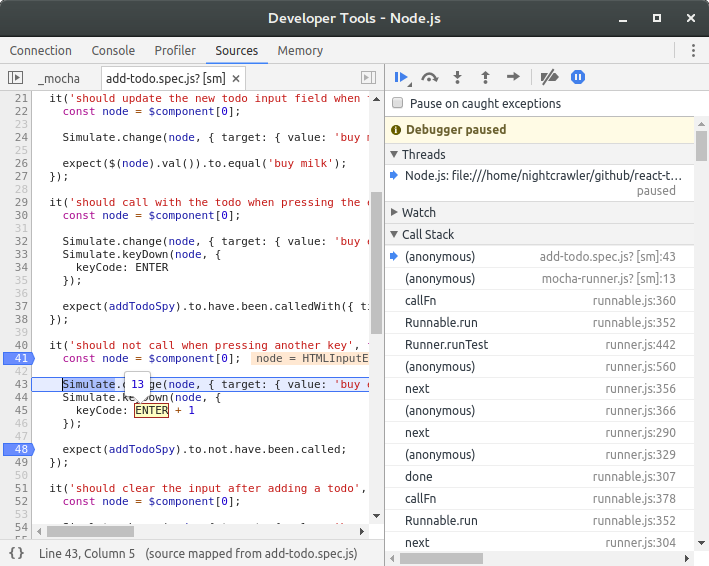Open the DevTools three-dot menu
The image size is (709, 566).
[693, 50]
